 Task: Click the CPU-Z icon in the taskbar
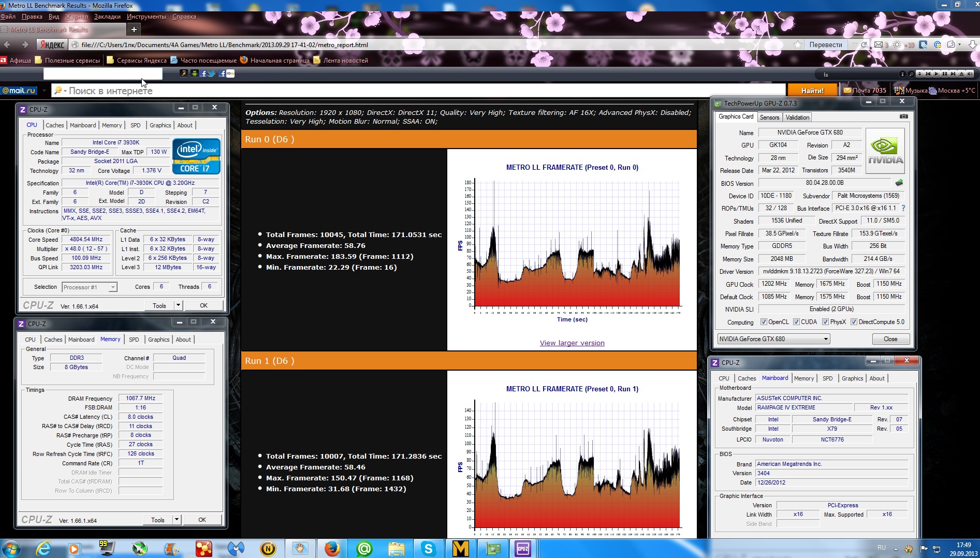pos(523,548)
